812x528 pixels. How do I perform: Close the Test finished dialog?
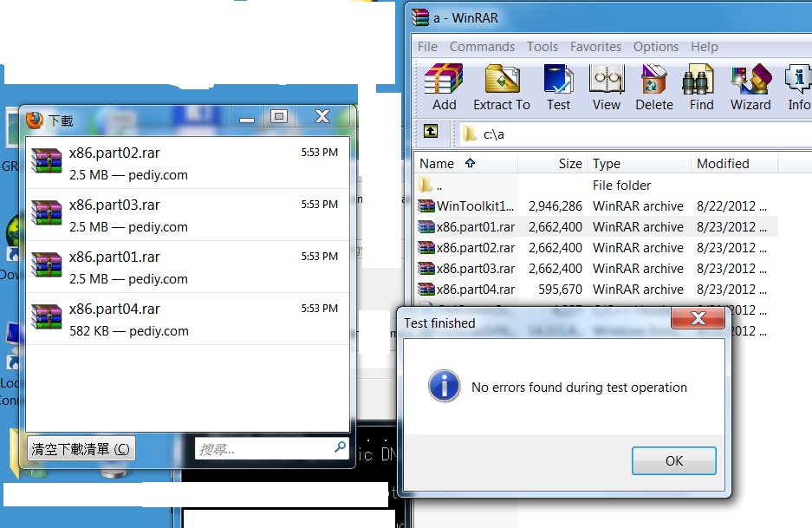pos(698,317)
